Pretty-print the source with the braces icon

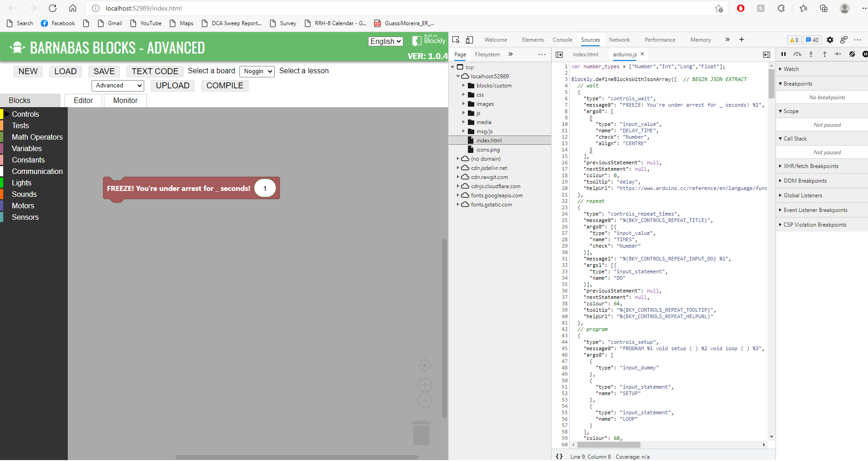coord(559,456)
